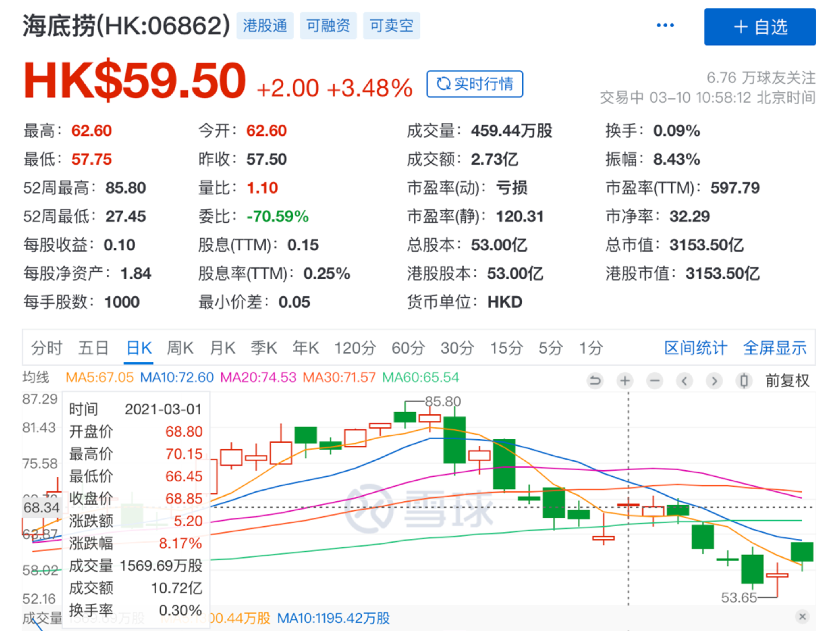This screenshot has height=631, width=840.
Task: Click the 港股通 tag
Action: point(265,26)
